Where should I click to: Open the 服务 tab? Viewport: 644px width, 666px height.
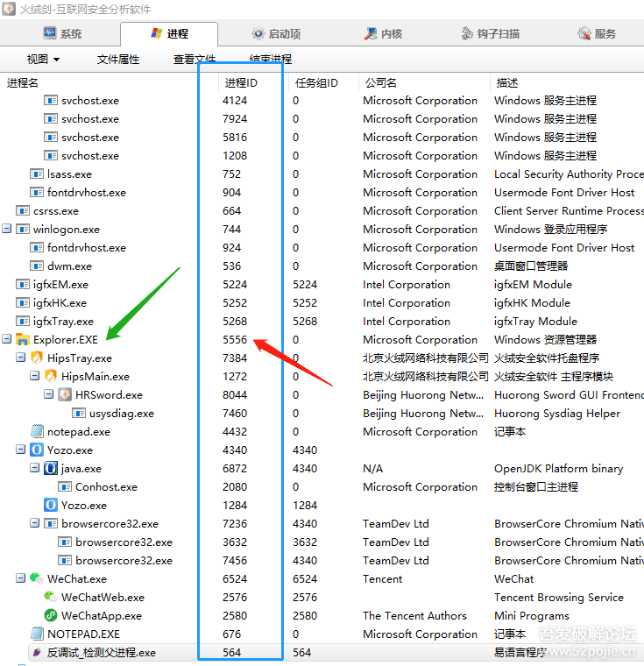[597, 33]
